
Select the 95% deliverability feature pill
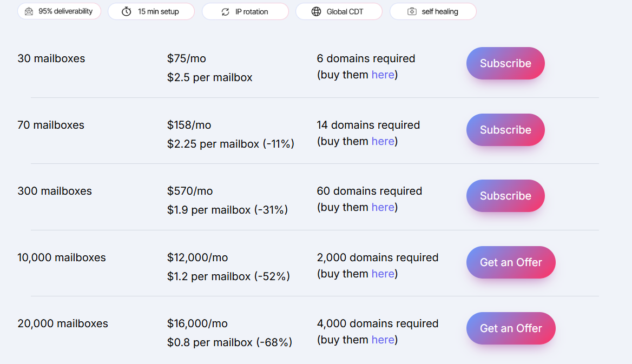pos(59,11)
